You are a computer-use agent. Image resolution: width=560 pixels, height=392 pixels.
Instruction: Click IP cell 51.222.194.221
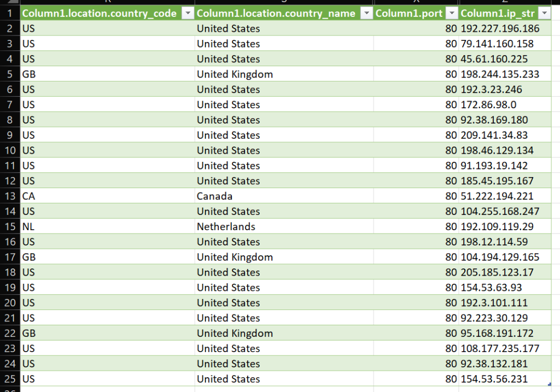505,196
